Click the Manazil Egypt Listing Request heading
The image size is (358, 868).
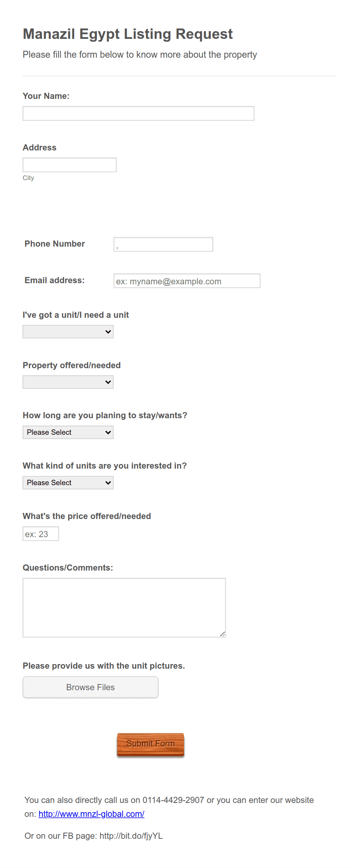tap(127, 34)
